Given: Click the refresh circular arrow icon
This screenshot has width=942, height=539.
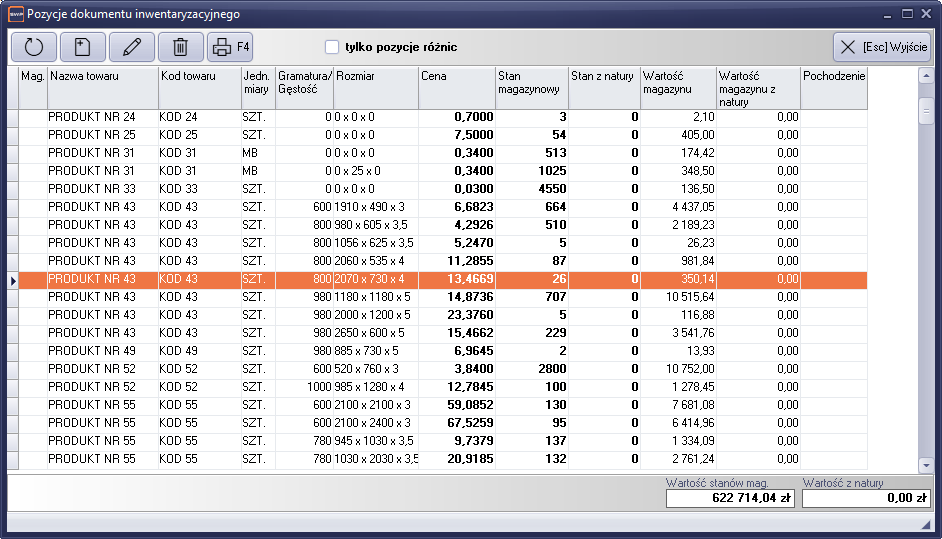Looking at the screenshot, I should click(34, 47).
